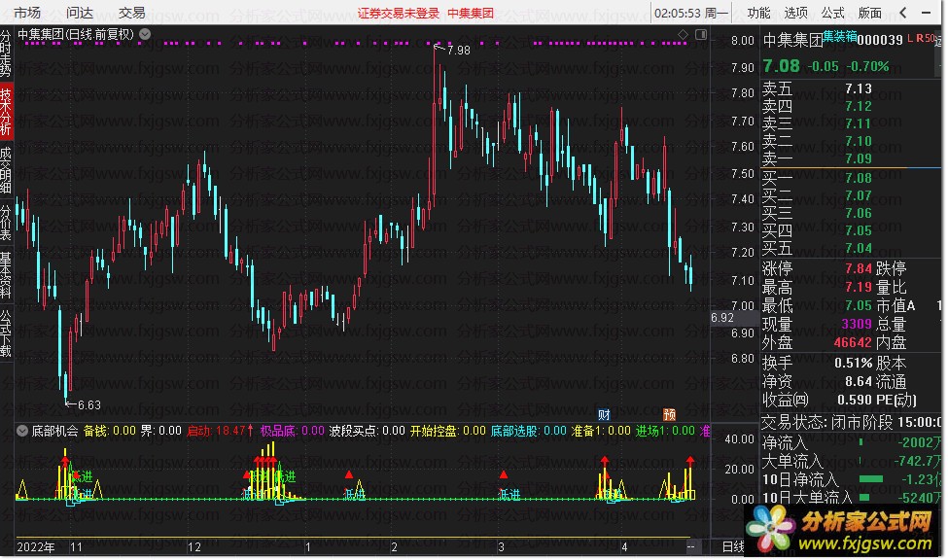The height and width of the screenshot is (560, 948).
Task: Click the 6.92 price axis marker
Action: click(x=722, y=318)
